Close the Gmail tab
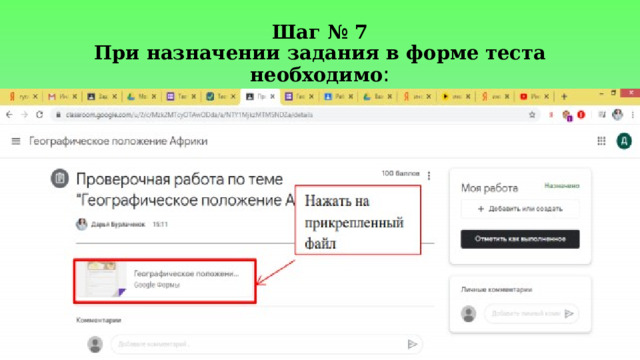Screen dimensions: 640x360 coord(75,97)
